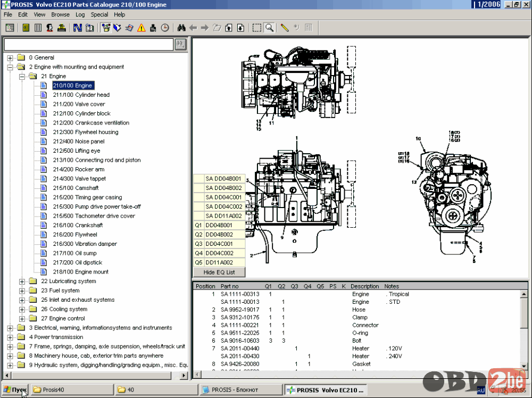
Task: Open the Log menu
Action: point(80,14)
